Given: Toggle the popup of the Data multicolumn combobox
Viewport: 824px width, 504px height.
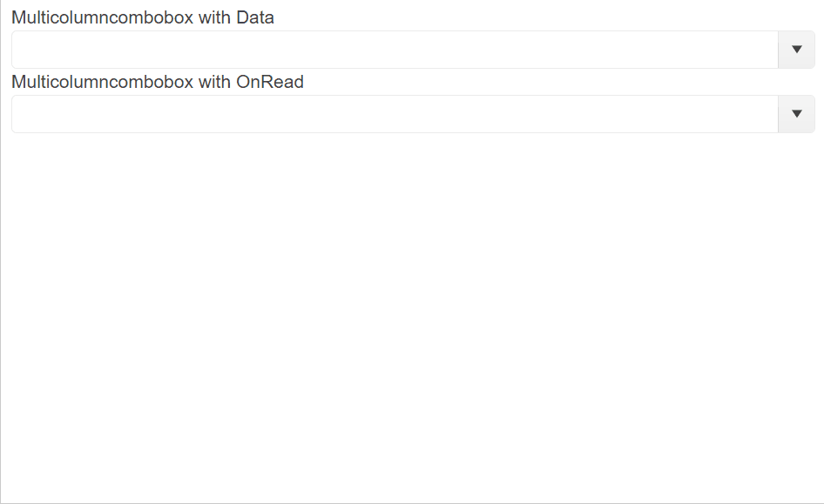Looking at the screenshot, I should (x=796, y=50).
